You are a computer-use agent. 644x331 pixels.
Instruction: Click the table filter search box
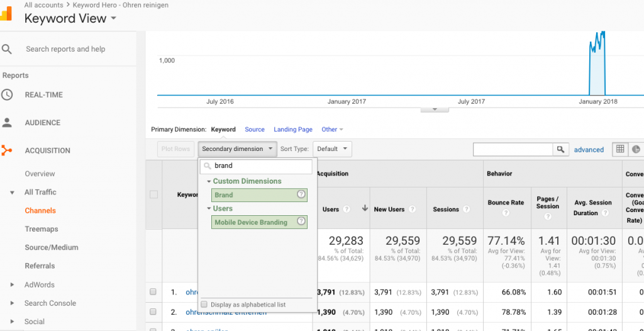(x=513, y=149)
